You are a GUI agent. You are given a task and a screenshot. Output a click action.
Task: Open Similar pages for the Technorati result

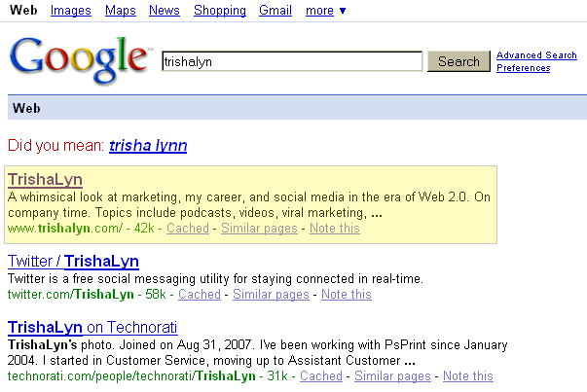click(x=392, y=375)
